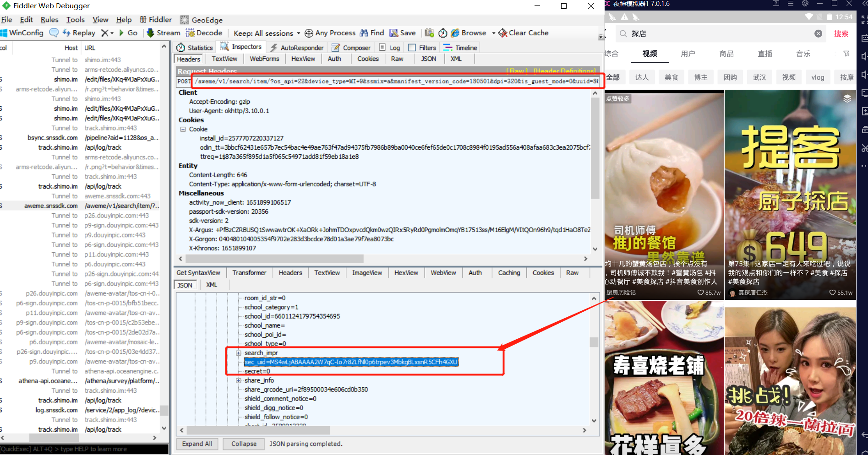Clear the search box with the X icon
Image resolution: width=868 pixels, height=455 pixels.
(x=818, y=33)
